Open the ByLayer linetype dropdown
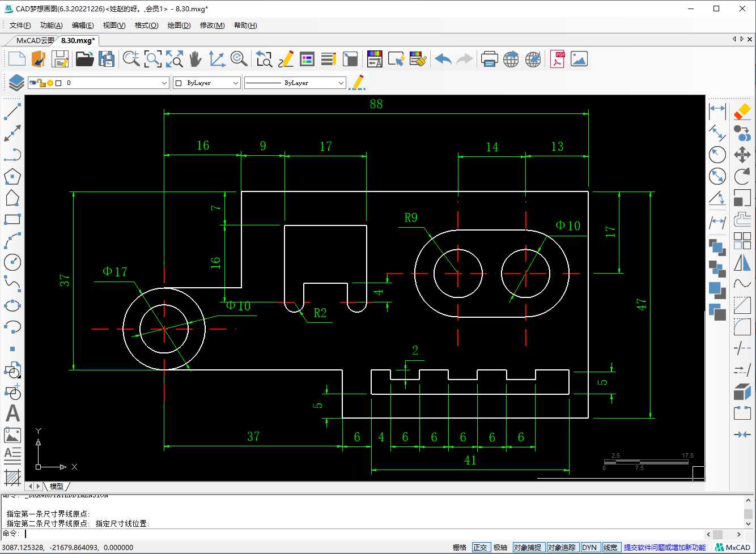Viewport: 756px width, 554px height. point(295,83)
